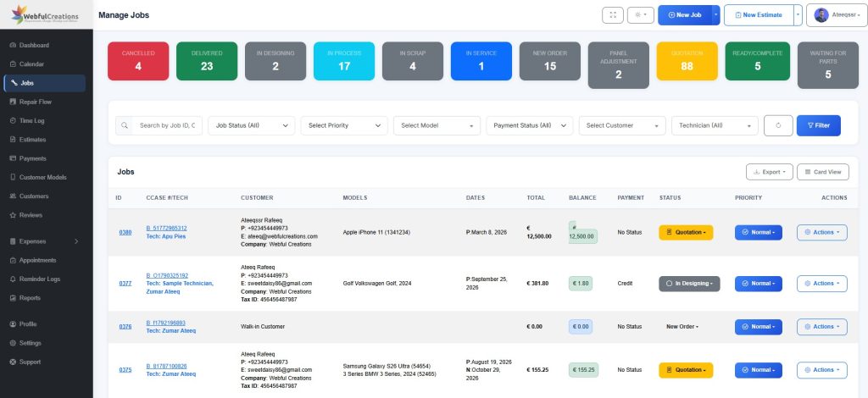The image size is (868, 398).
Task: Expand the Expenses submenu chevron
Action: pos(76,241)
